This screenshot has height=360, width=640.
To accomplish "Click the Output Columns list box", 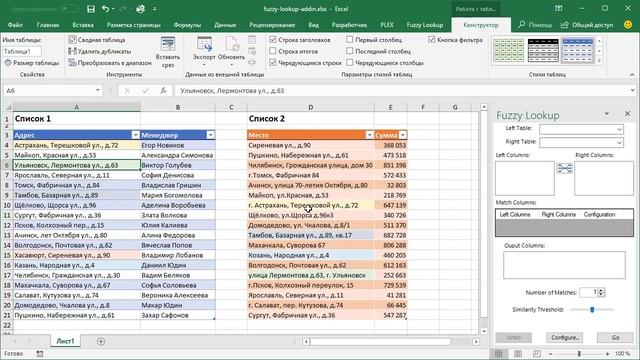I will [x=564, y=265].
